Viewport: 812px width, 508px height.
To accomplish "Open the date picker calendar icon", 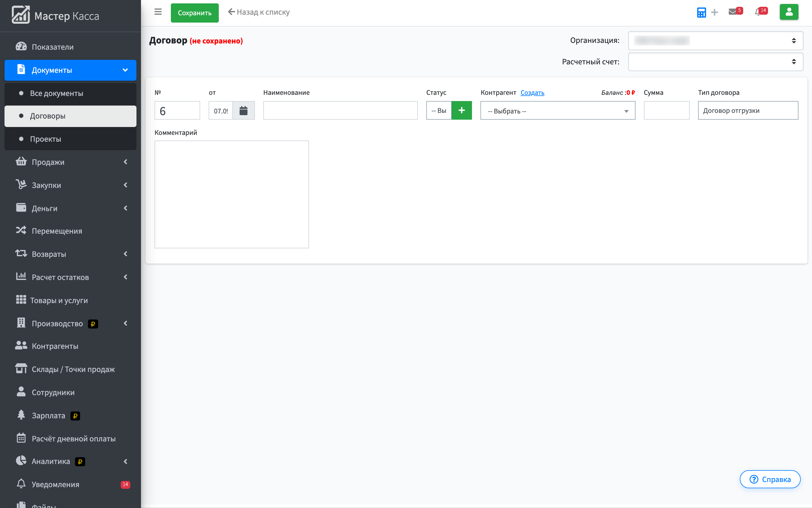I will point(244,111).
